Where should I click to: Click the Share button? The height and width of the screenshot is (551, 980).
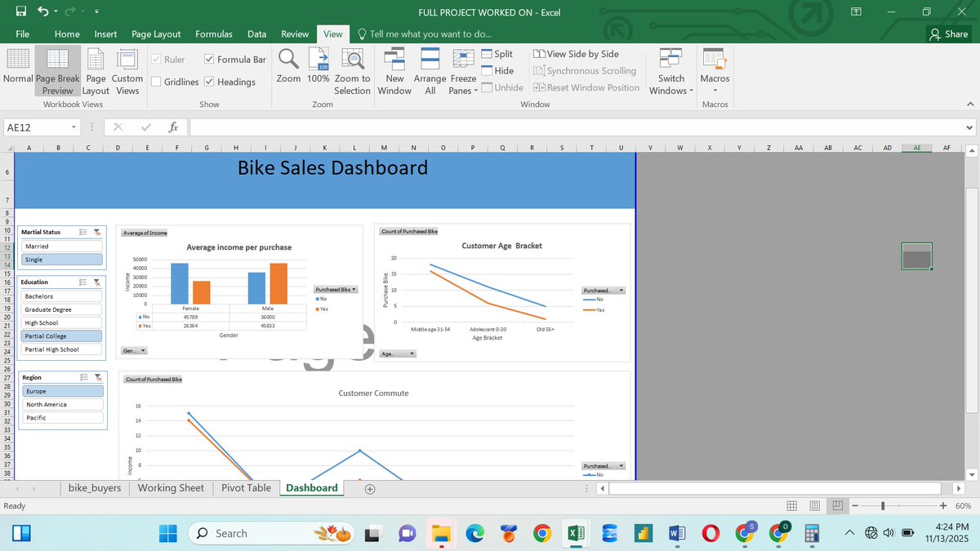[947, 33]
